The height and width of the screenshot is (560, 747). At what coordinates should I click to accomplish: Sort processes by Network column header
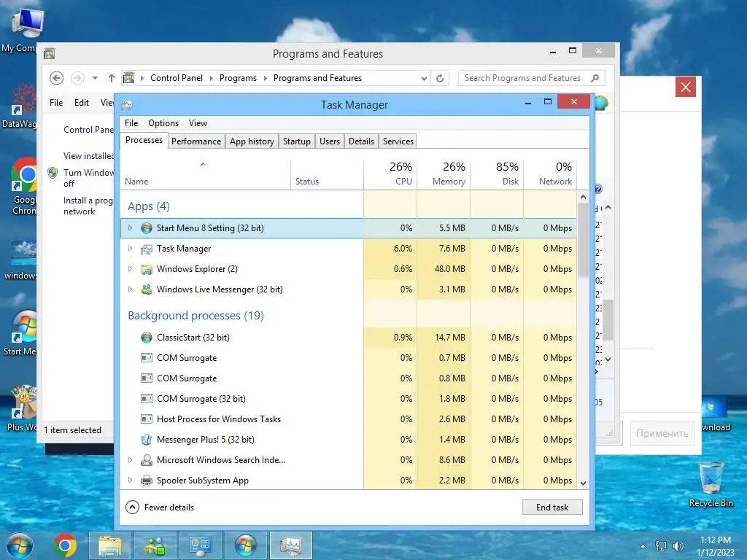(550, 174)
